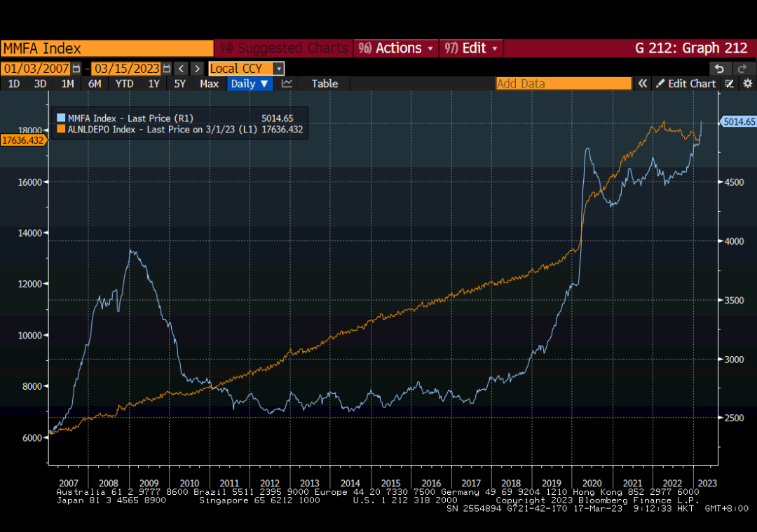757x532 pixels.
Task: Click the orange ALNLDEPO legend swatch
Action: (61, 129)
